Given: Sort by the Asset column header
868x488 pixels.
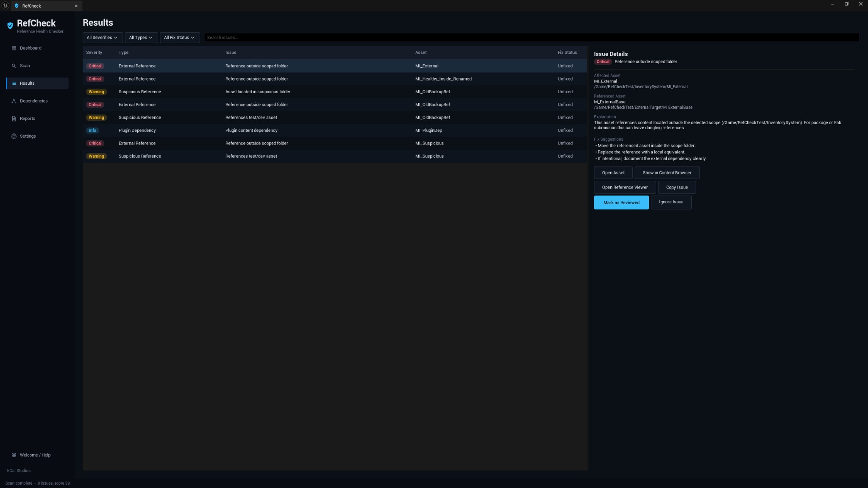Looking at the screenshot, I should [421, 53].
